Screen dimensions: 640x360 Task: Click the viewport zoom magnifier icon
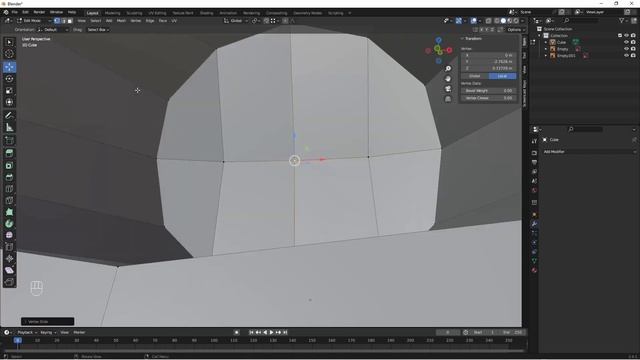click(448, 69)
